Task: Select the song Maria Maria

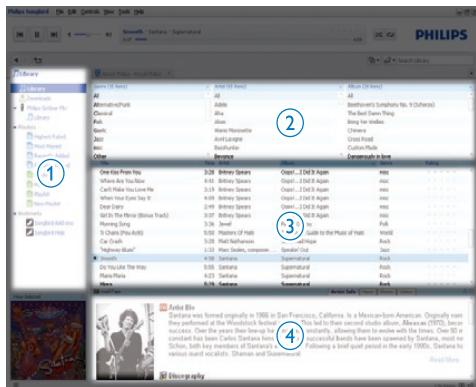Action: pyautogui.click(x=112, y=276)
